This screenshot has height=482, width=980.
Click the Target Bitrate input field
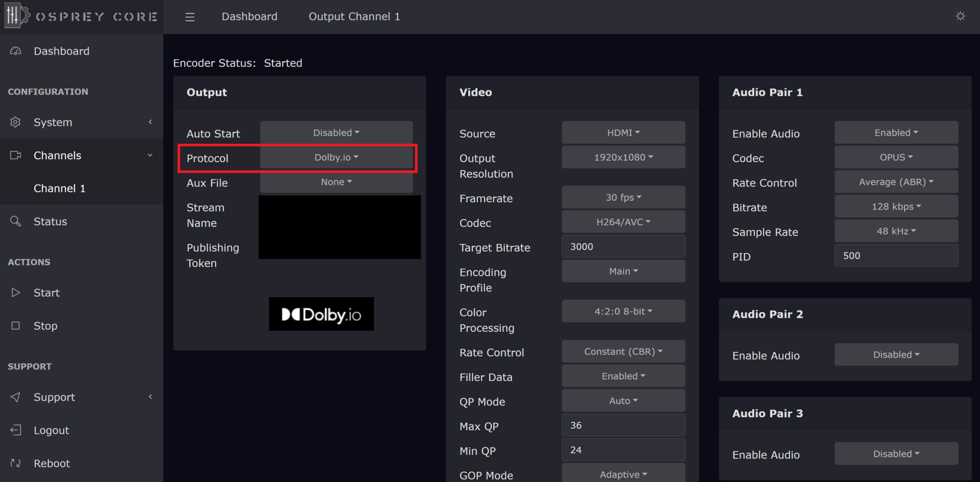(x=623, y=246)
